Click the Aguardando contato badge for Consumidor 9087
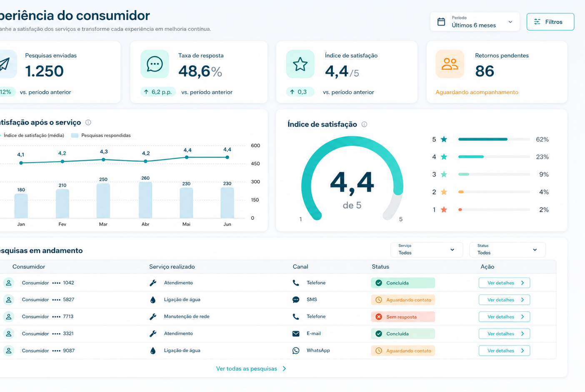This screenshot has width=585, height=392. [x=403, y=351]
